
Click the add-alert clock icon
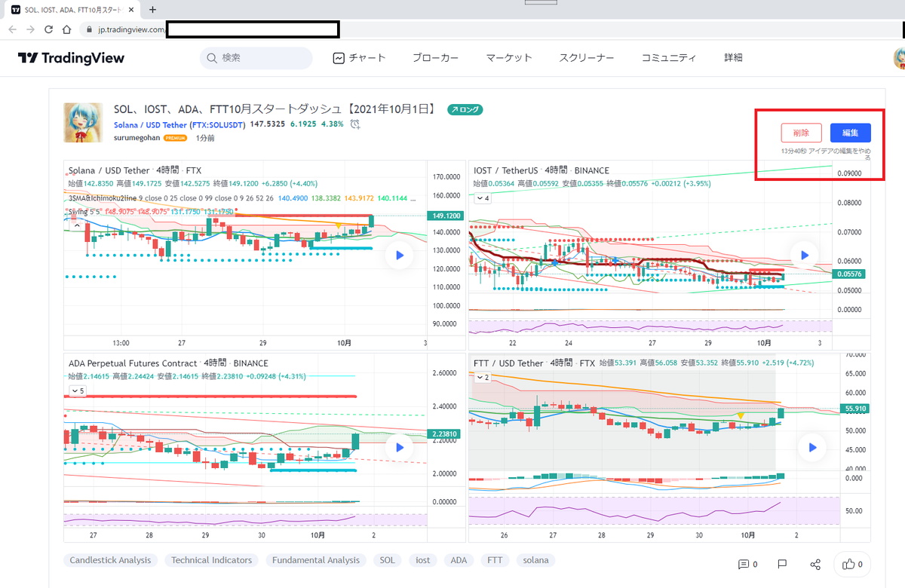click(355, 124)
